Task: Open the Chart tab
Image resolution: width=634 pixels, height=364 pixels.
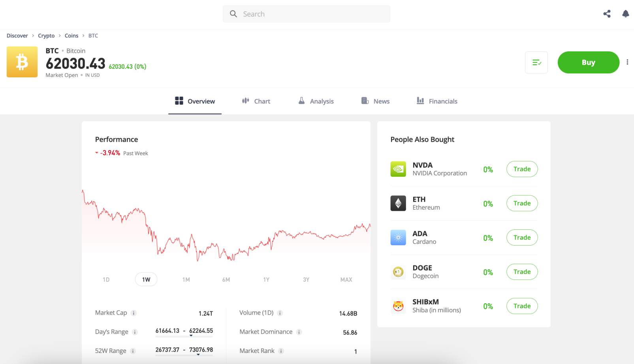Action: point(256,101)
